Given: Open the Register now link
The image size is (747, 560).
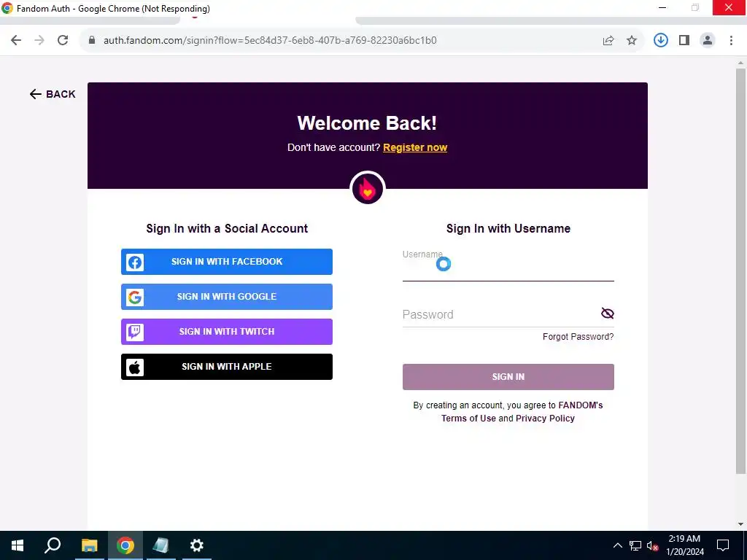Looking at the screenshot, I should click(415, 147).
